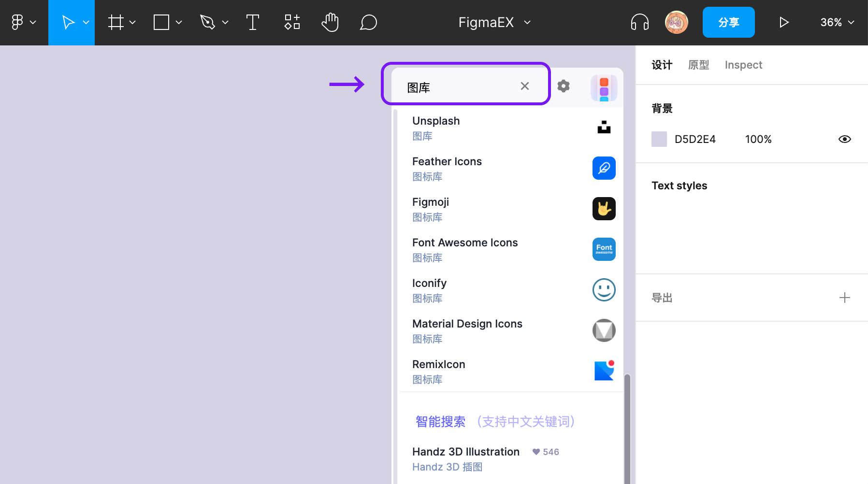Edit the 100% background opacity value
The width and height of the screenshot is (868, 484).
coord(758,139)
